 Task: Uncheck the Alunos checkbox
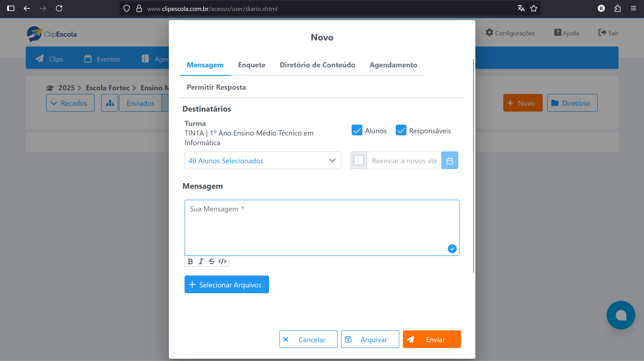click(x=357, y=130)
